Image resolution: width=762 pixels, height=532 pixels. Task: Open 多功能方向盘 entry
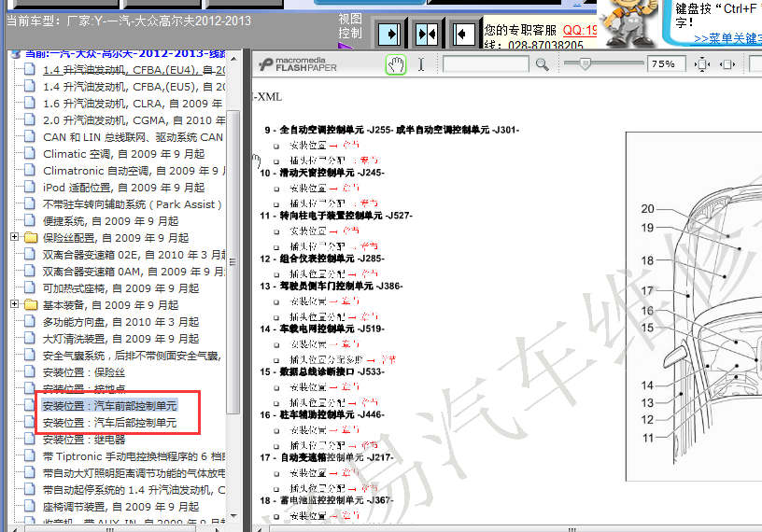tap(121, 322)
